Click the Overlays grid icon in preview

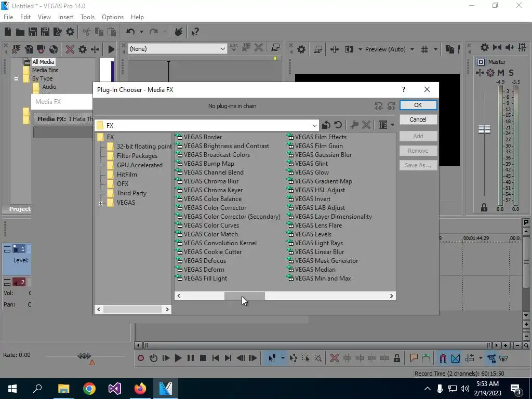coord(424,49)
